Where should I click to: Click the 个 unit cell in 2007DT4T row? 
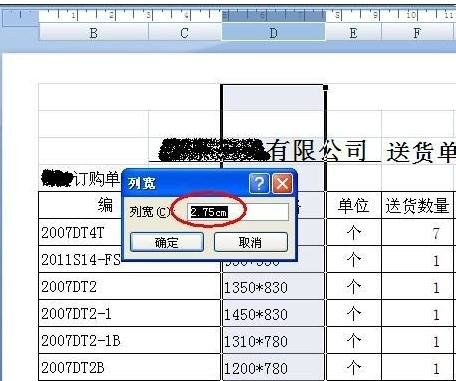click(x=353, y=233)
